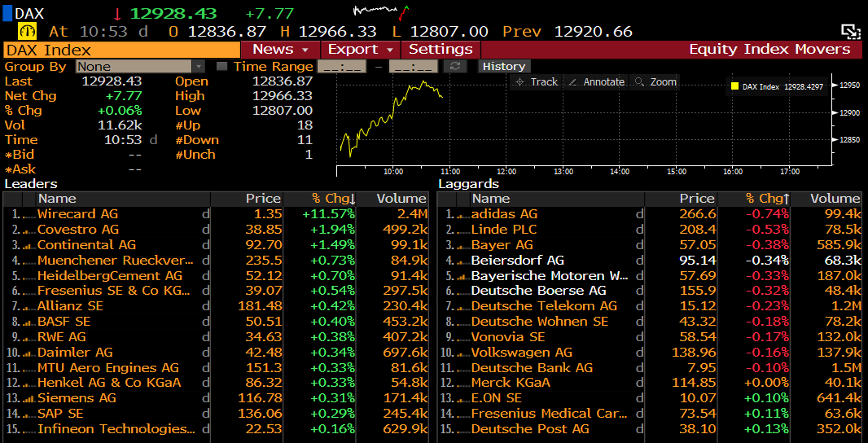The image size is (868, 443).
Task: Open Muenchener Rueckver in Leaders list
Action: coord(116,261)
